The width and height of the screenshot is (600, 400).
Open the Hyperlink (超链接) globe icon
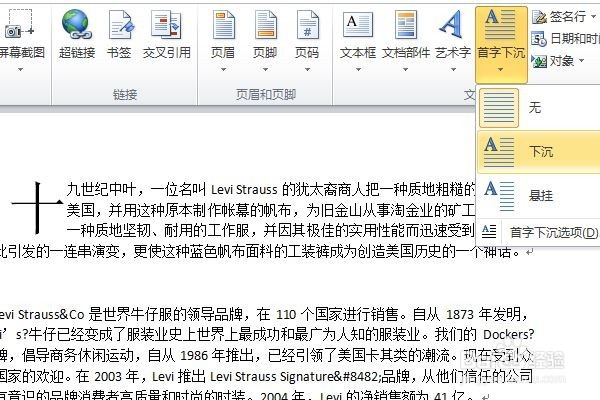click(x=76, y=25)
